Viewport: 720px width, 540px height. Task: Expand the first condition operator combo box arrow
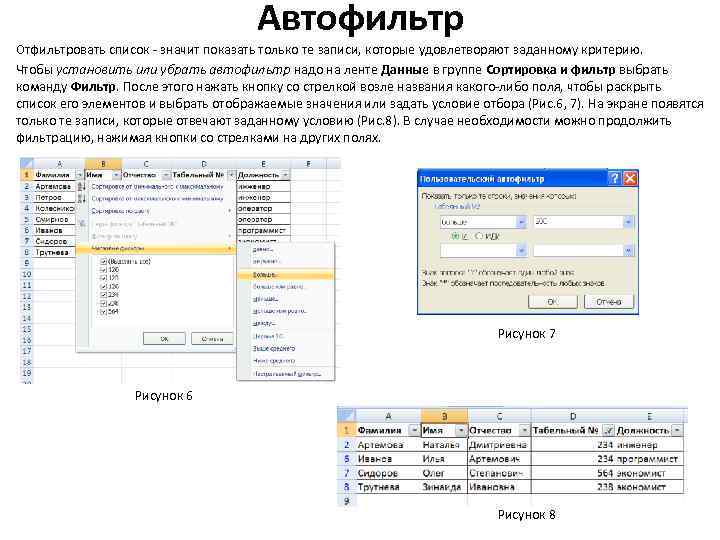tap(521, 222)
